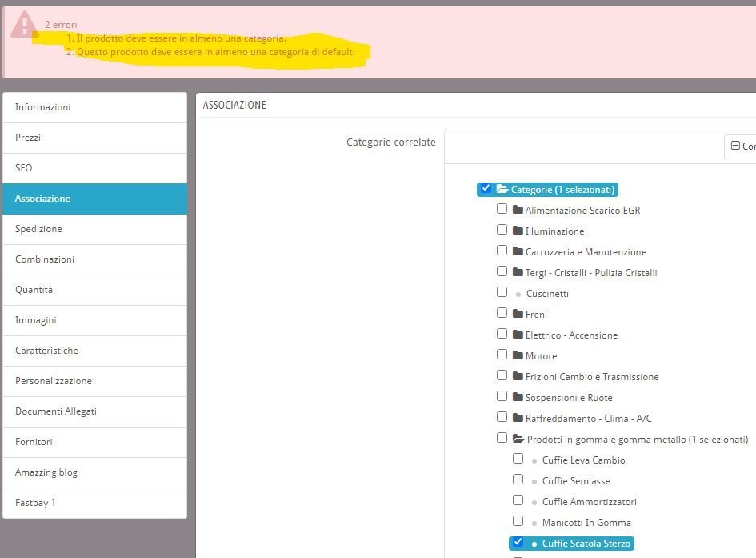Click the bullet icon next to Cuffie Scatola Sterzo

click(534, 544)
